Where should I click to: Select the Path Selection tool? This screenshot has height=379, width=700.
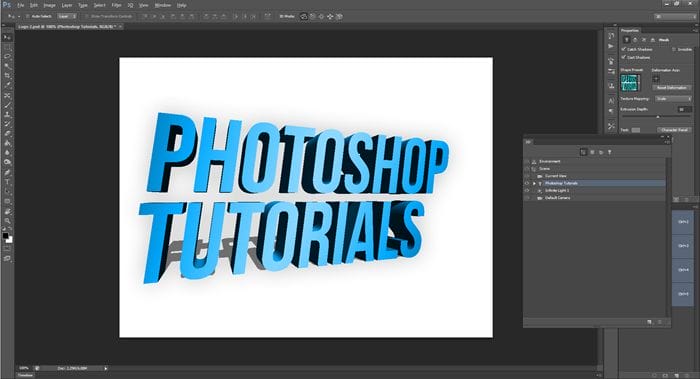pos(7,191)
